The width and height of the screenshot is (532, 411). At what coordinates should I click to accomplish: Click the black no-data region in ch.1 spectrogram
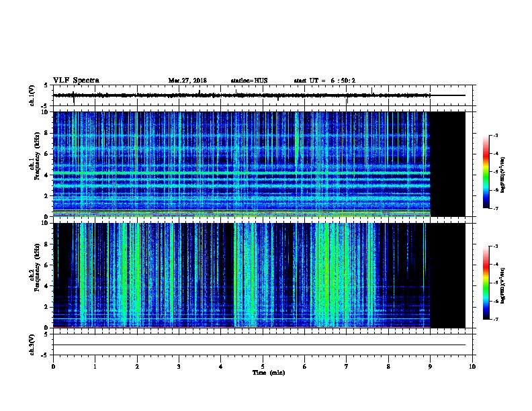tap(448, 164)
